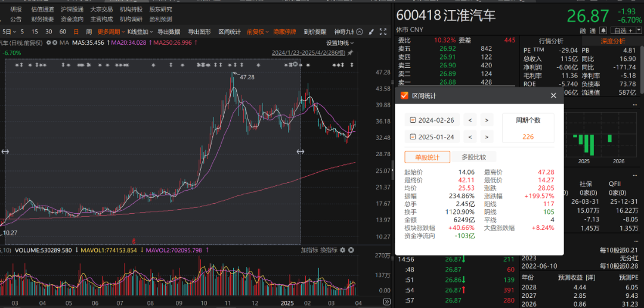Select 30 minute period

(48, 32)
